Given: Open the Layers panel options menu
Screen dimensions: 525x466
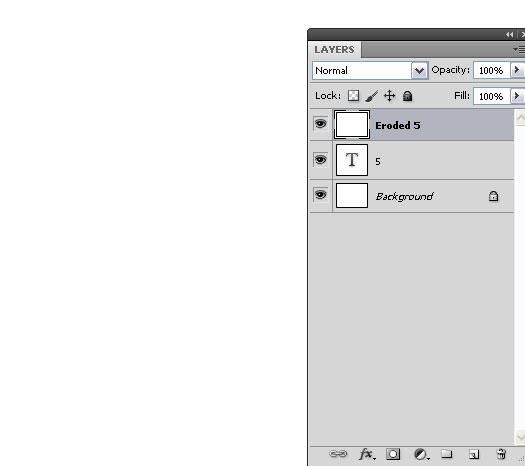Looking at the screenshot, I should (x=519, y=50).
